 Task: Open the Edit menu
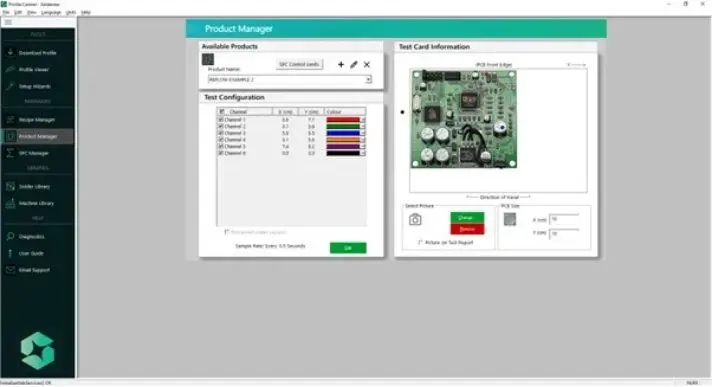pos(18,12)
